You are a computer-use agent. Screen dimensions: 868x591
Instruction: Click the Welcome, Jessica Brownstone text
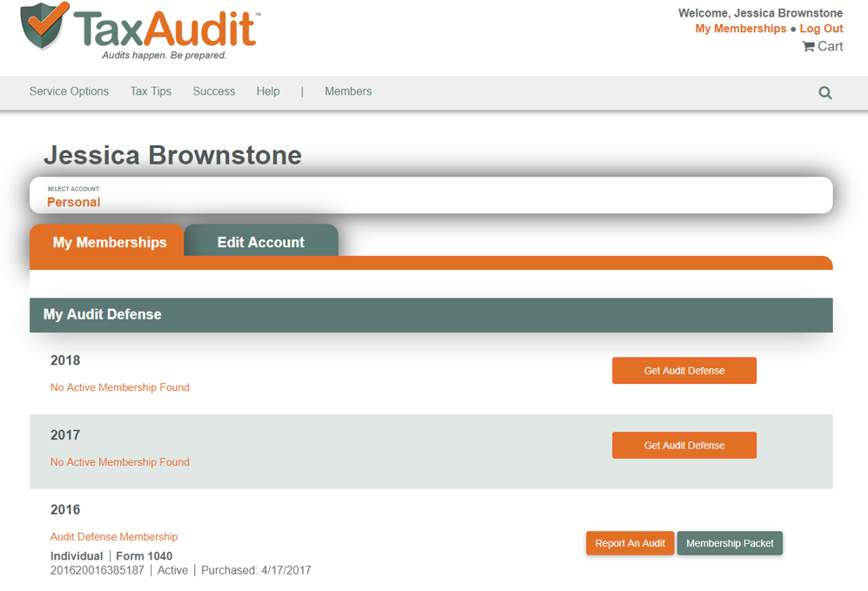(761, 13)
